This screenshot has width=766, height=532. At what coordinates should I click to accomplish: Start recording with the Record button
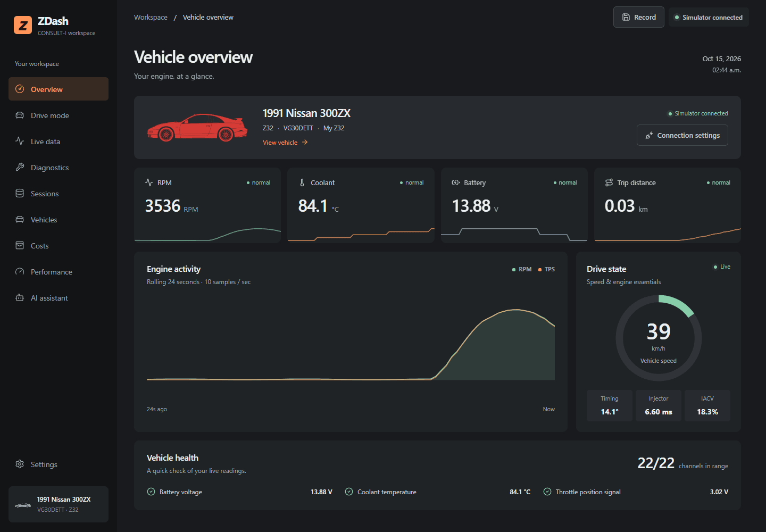pyautogui.click(x=639, y=17)
